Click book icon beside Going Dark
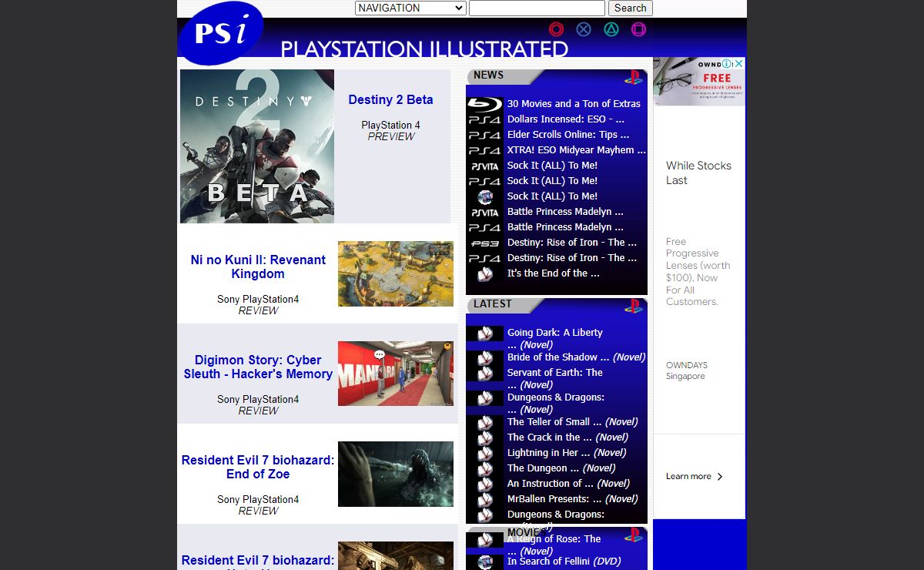The width and height of the screenshot is (924, 570). (x=485, y=334)
